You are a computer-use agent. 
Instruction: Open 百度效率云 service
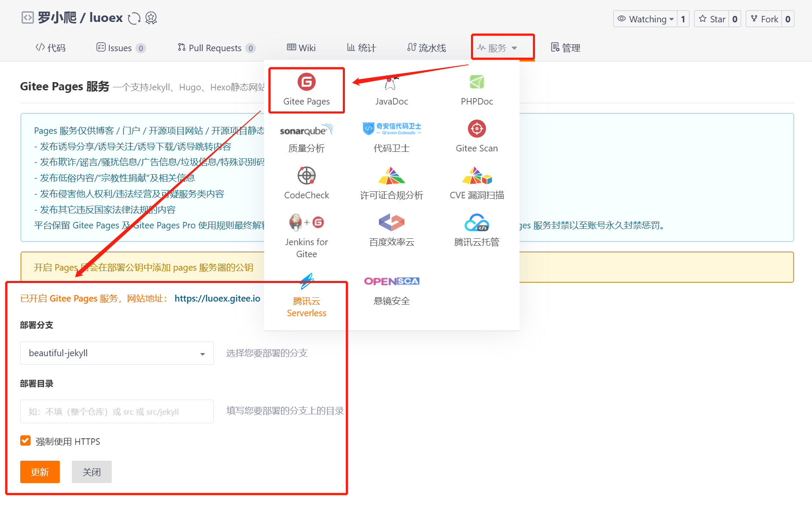391,231
